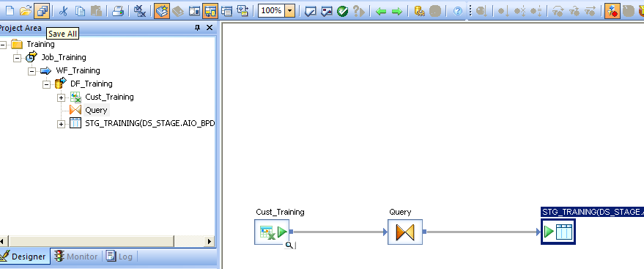Click the Print icon in toolbar

click(x=118, y=11)
